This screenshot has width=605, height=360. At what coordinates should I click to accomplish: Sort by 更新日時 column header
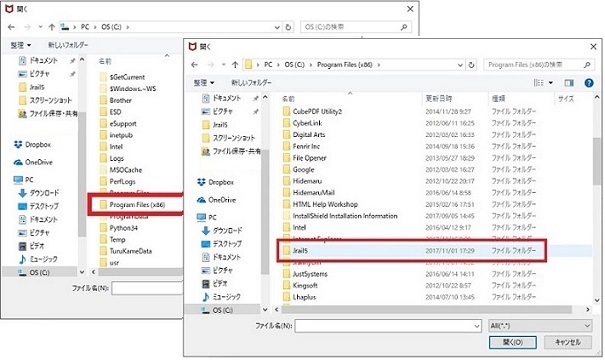point(439,99)
